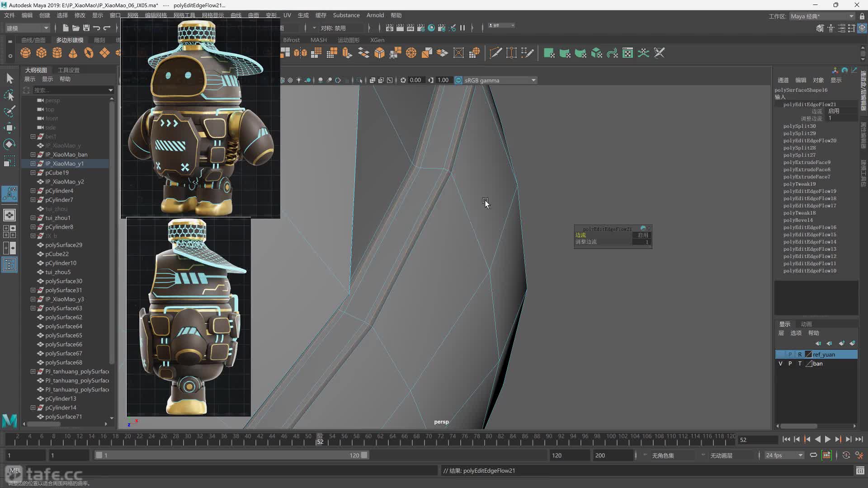Expand the pCylinder14 outliner node
This screenshot has height=488, width=868.
coord(33,408)
